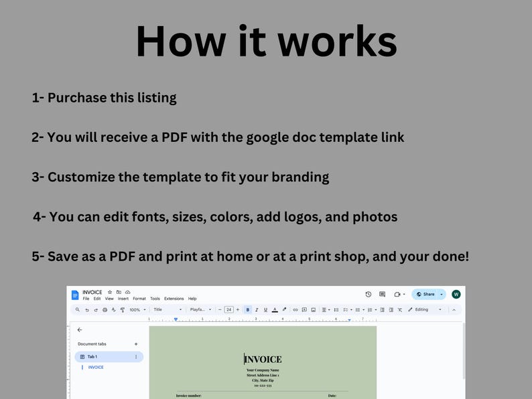The height and width of the screenshot is (399, 532).
Task: Click the left indent ruler marker
Action: 176,319
